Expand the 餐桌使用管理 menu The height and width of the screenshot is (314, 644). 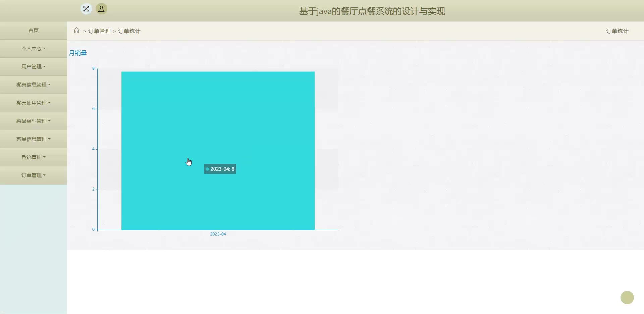(x=34, y=103)
